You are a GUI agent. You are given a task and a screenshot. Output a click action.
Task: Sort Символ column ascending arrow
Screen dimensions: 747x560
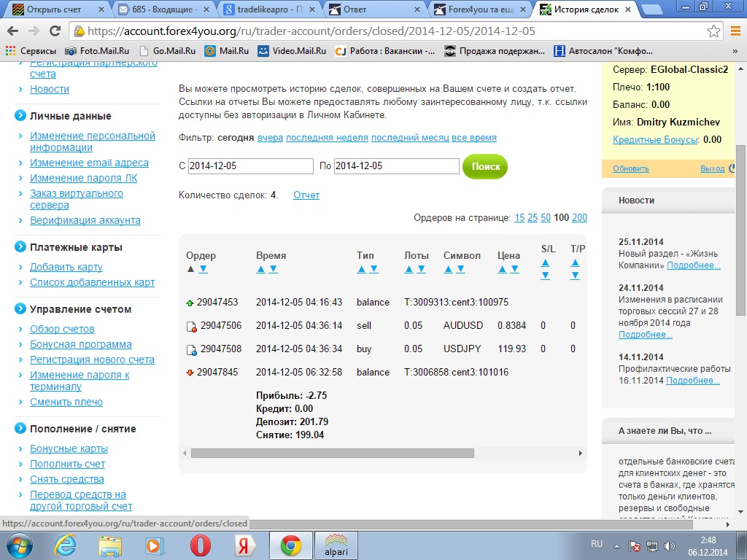tap(449, 269)
